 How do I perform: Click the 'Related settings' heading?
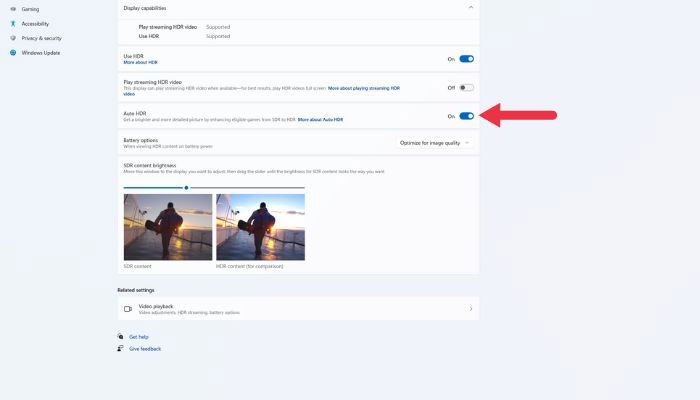[x=136, y=290]
